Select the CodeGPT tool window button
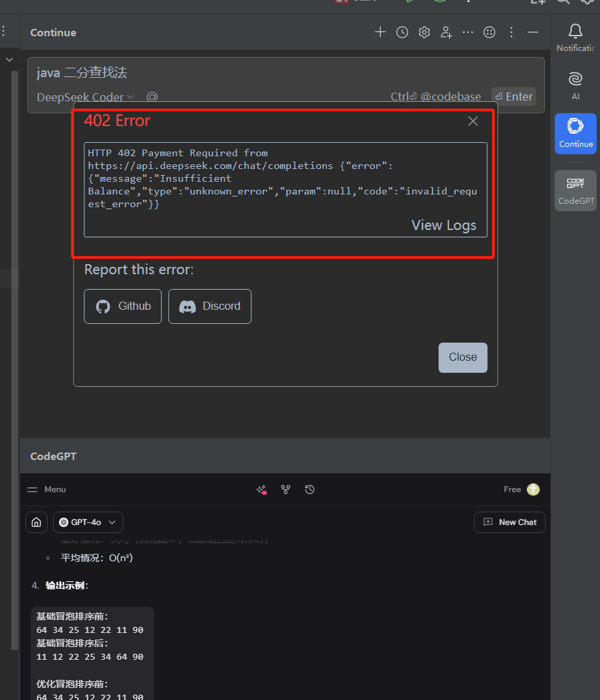The width and height of the screenshot is (600, 700). [x=575, y=190]
